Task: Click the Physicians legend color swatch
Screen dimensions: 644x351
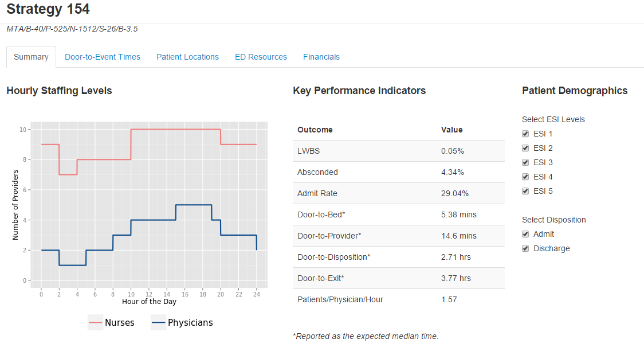Action: pyautogui.click(x=158, y=323)
